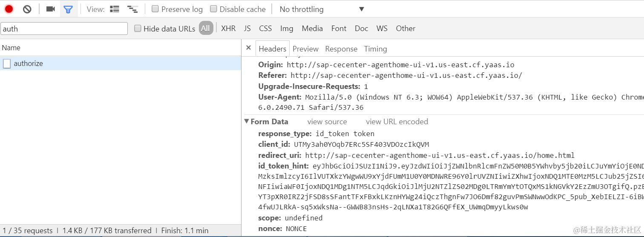The width and height of the screenshot is (644, 237).
Task: Switch to large request rows view
Action: 115,9
